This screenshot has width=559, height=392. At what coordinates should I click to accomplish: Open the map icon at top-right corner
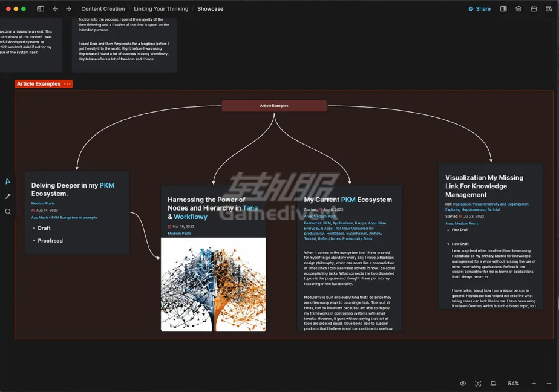[549, 9]
